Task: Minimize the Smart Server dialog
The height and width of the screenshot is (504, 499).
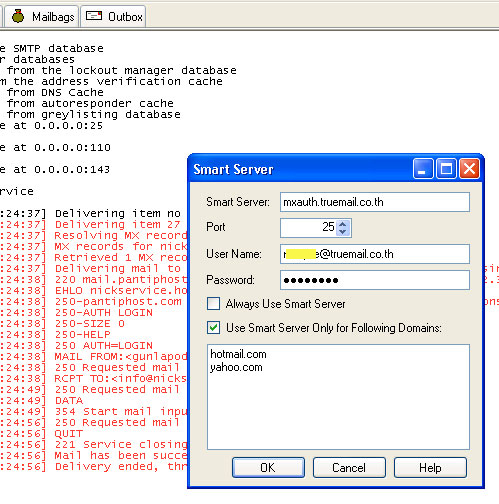Action: click(x=423, y=169)
